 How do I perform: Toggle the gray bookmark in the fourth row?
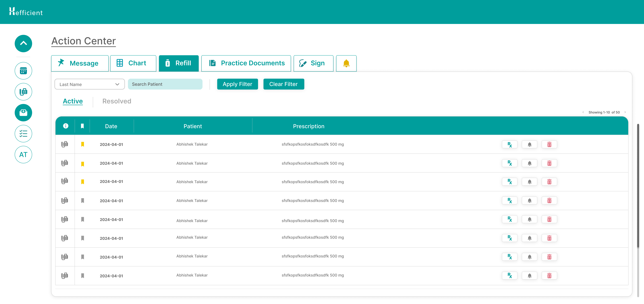82,200
